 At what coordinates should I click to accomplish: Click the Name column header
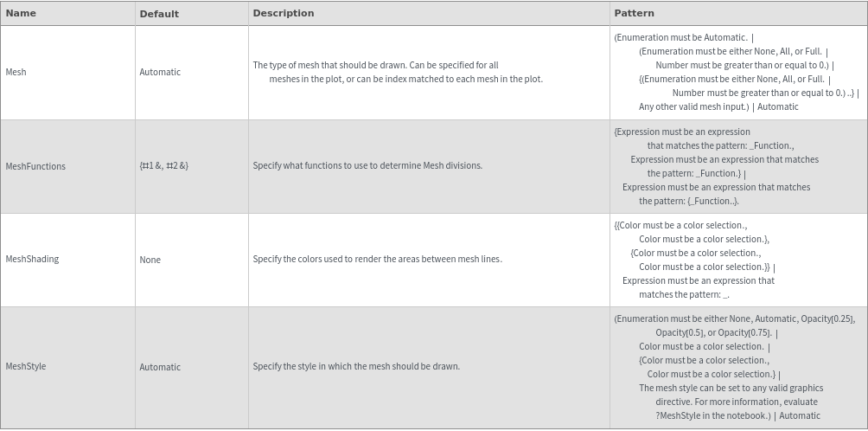21,13
